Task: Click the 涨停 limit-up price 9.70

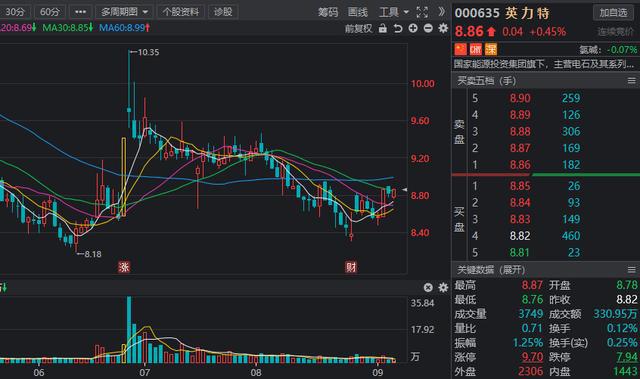Action: [x=532, y=357]
